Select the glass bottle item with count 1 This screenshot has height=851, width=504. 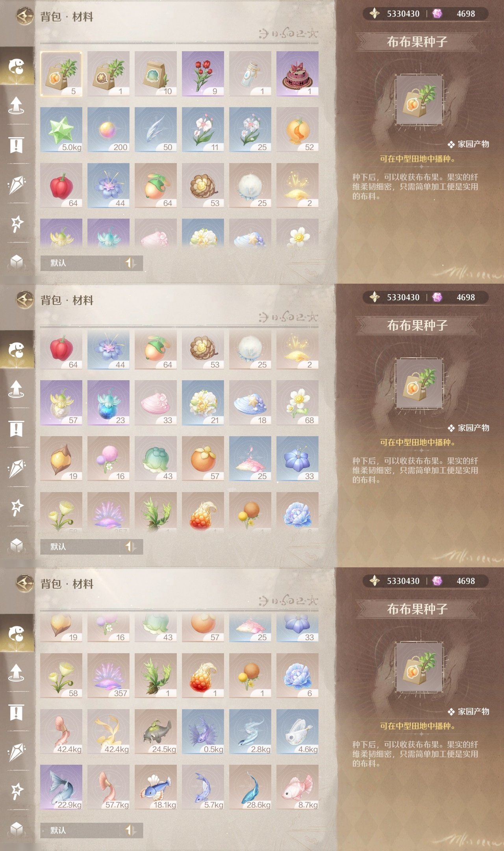(x=250, y=74)
